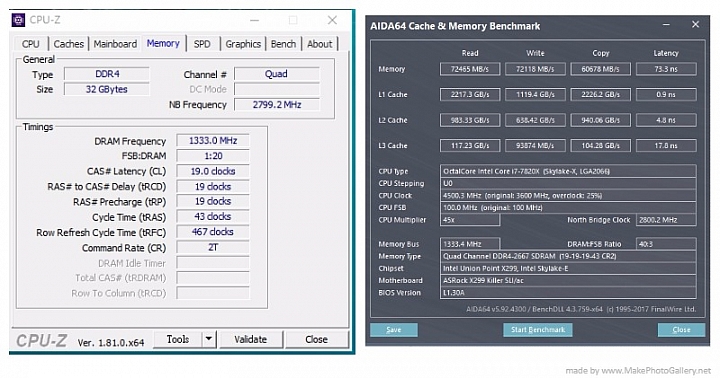Minimize the CPU-Z window
The width and height of the screenshot is (720, 378).
(254, 20)
